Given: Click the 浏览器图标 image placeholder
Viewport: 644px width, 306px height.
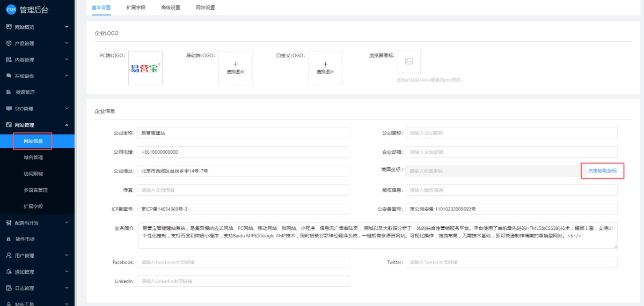Looking at the screenshot, I should pos(409,62).
